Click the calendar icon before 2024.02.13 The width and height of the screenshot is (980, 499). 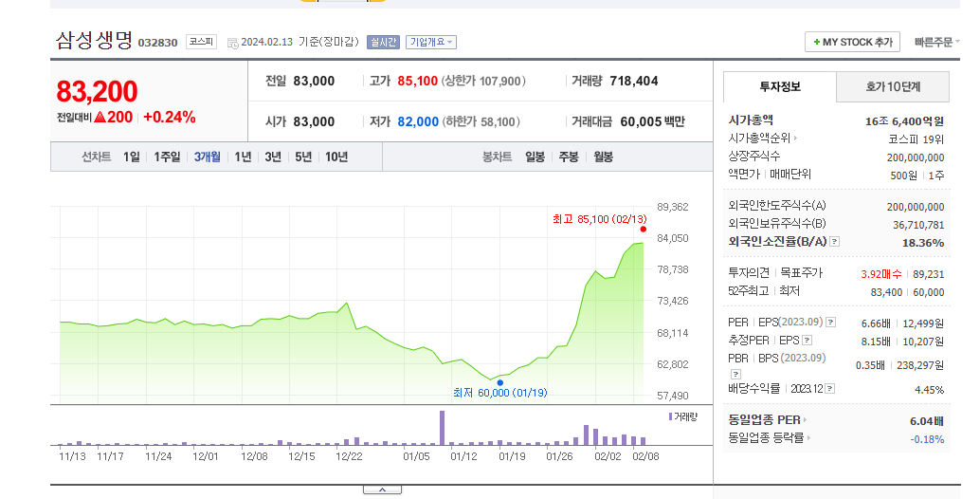click(232, 43)
